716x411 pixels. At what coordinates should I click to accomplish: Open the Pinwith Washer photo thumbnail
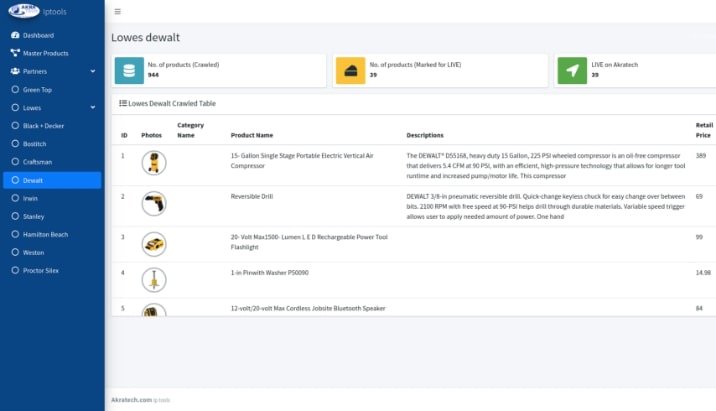tap(154, 279)
